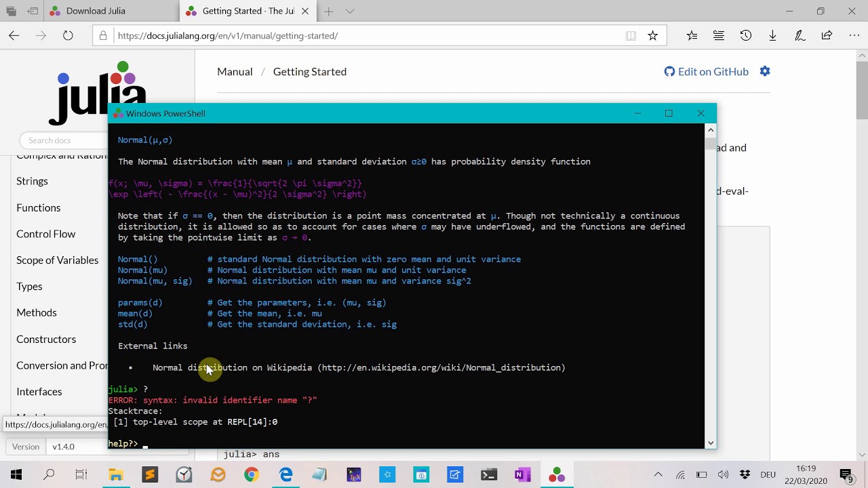
Task: Open the volume control
Action: (x=724, y=474)
